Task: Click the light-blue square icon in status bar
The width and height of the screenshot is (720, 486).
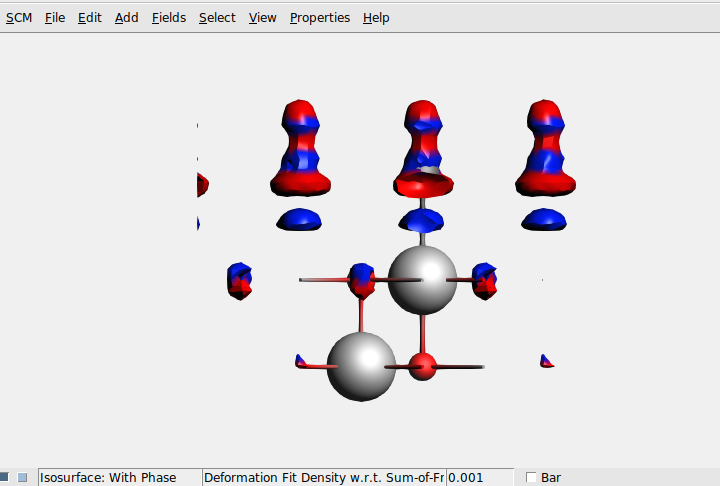Action: pyautogui.click(x=23, y=478)
